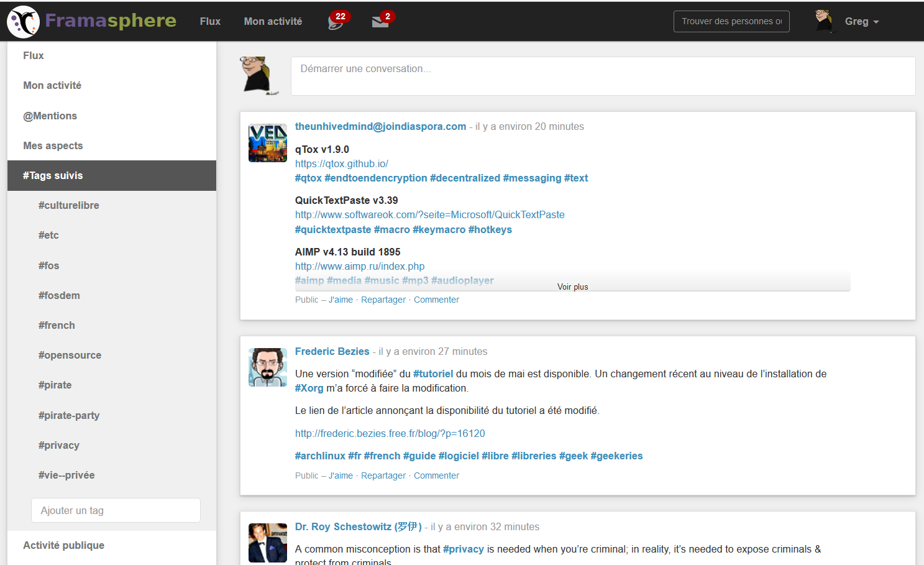Viewport: 924px width, 565px height.
Task: Open the #fosdem followed tag
Action: point(59,295)
